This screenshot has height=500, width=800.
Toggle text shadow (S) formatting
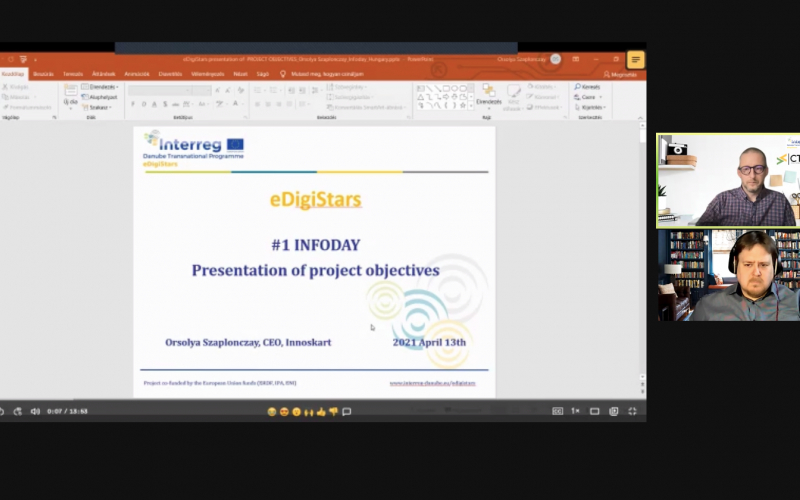tap(165, 104)
